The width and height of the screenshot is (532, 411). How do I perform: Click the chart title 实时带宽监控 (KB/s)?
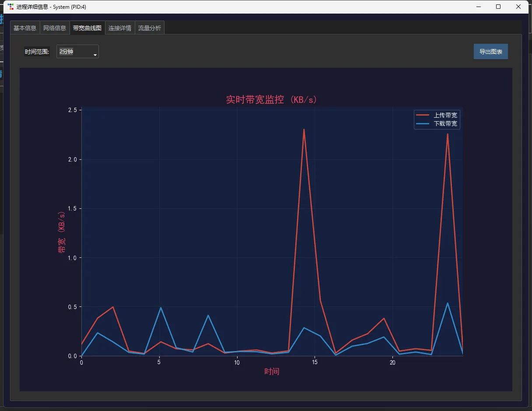[x=272, y=99]
